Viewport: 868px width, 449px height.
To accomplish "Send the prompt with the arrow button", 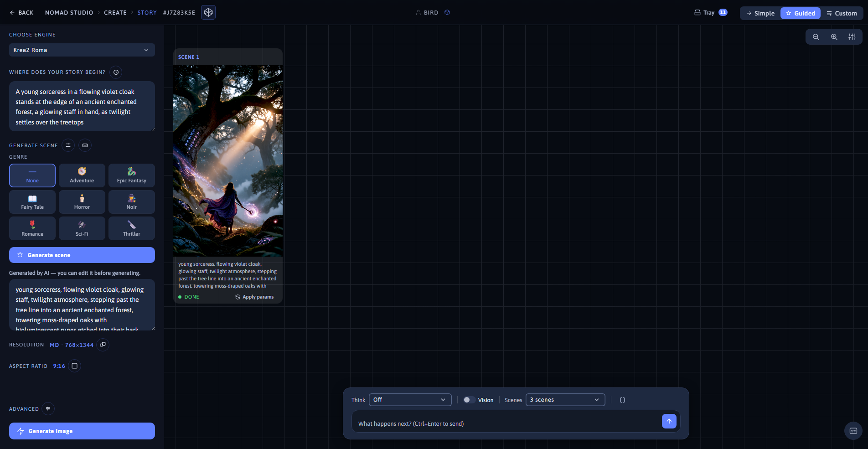I will (669, 421).
